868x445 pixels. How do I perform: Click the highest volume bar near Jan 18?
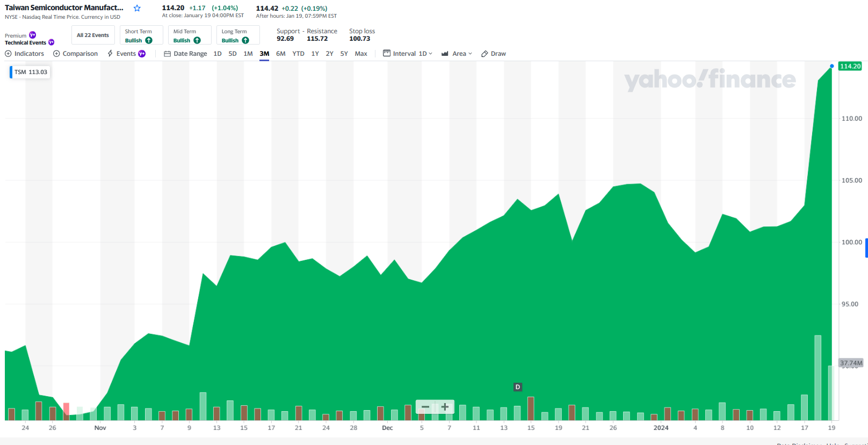tap(818, 377)
